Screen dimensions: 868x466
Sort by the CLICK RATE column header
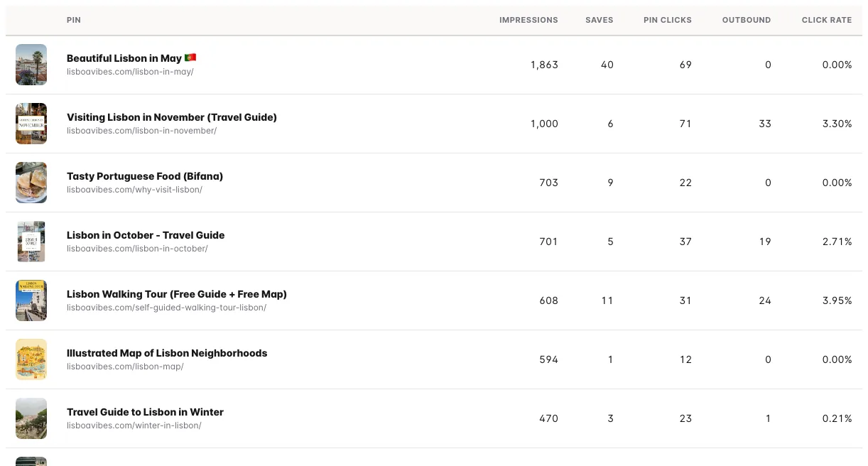tap(827, 20)
